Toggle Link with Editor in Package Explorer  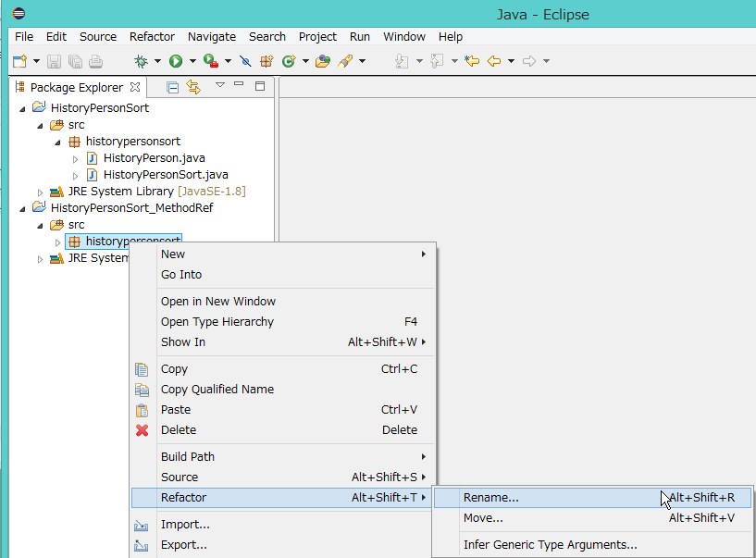click(193, 87)
